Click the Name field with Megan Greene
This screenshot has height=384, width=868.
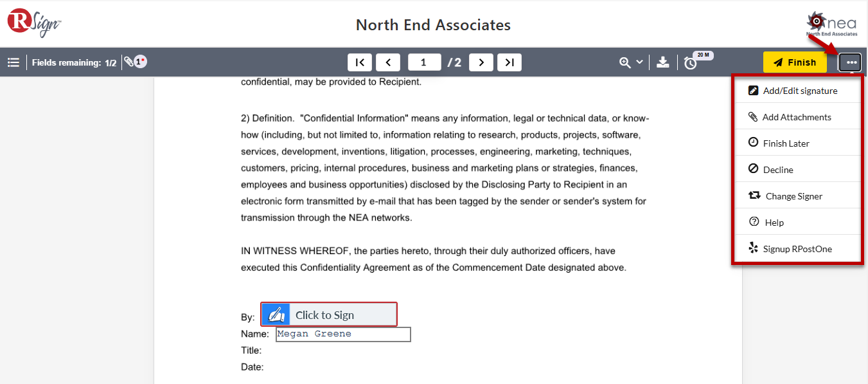pyautogui.click(x=343, y=334)
